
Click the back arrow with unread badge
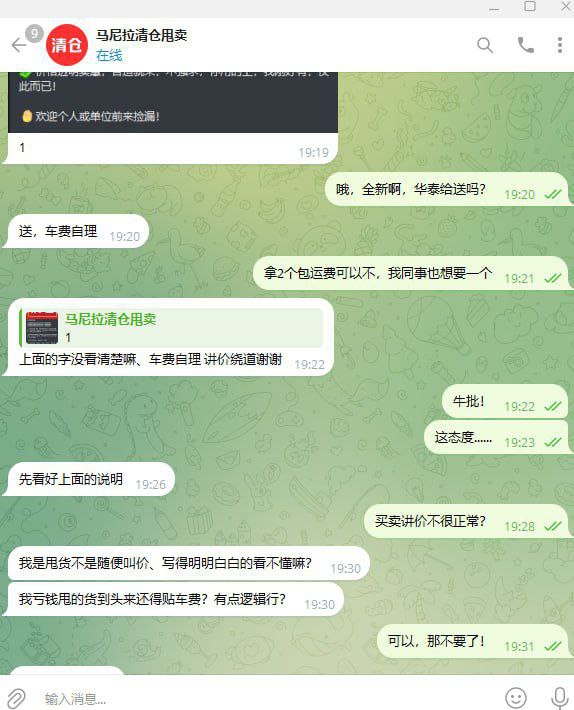point(25,41)
